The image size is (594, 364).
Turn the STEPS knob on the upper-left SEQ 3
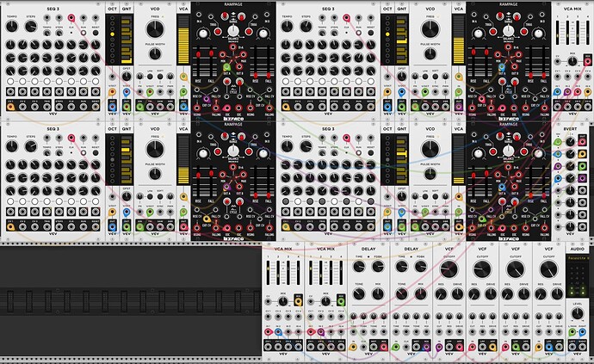tap(31, 27)
